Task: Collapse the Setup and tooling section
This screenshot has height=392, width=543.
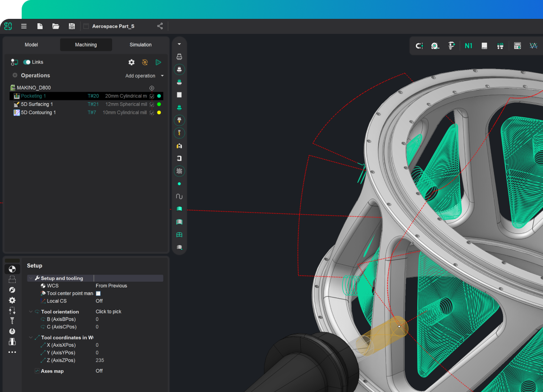Action: coord(31,278)
